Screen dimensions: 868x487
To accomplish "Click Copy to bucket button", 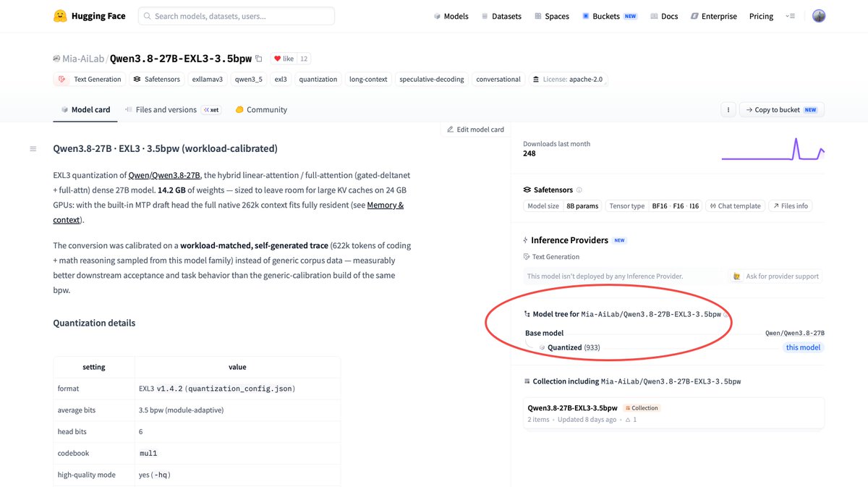I will [782, 110].
